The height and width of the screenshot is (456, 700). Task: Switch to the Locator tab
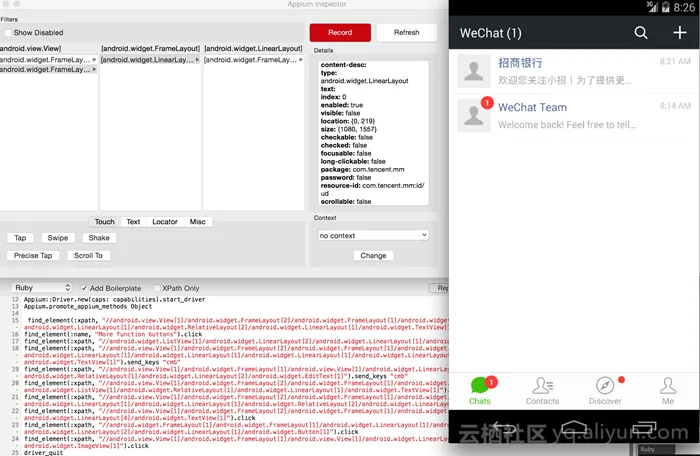coord(165,222)
